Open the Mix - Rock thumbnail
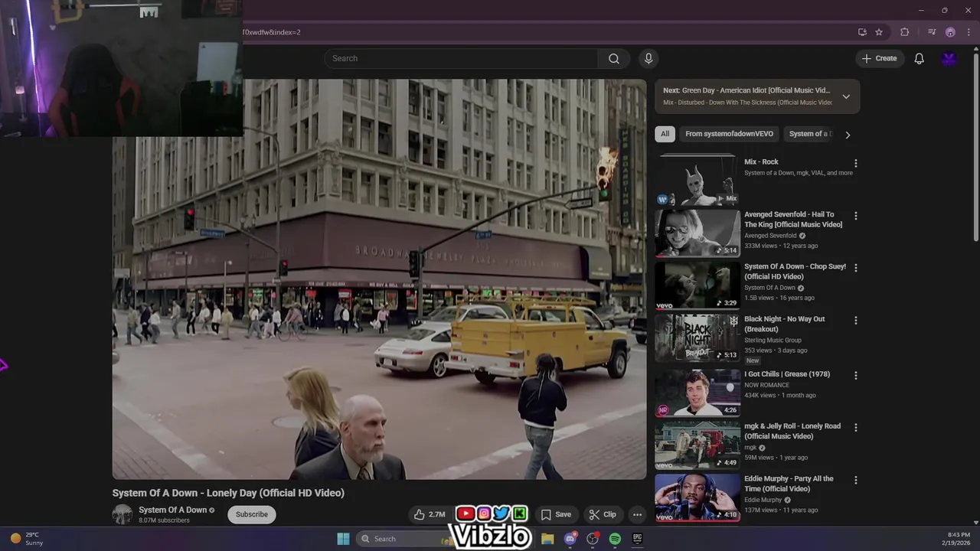Screen dimensions: 980x551 [x=697, y=180]
